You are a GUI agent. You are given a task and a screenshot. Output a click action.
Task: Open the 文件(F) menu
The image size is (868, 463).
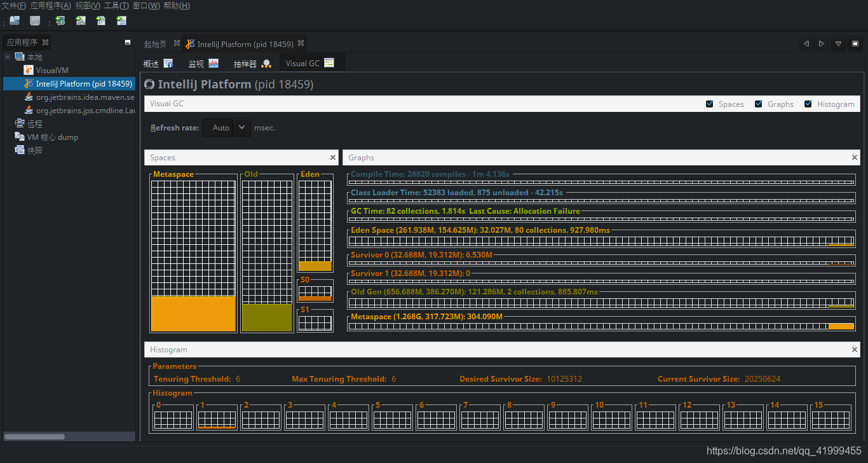[13, 6]
